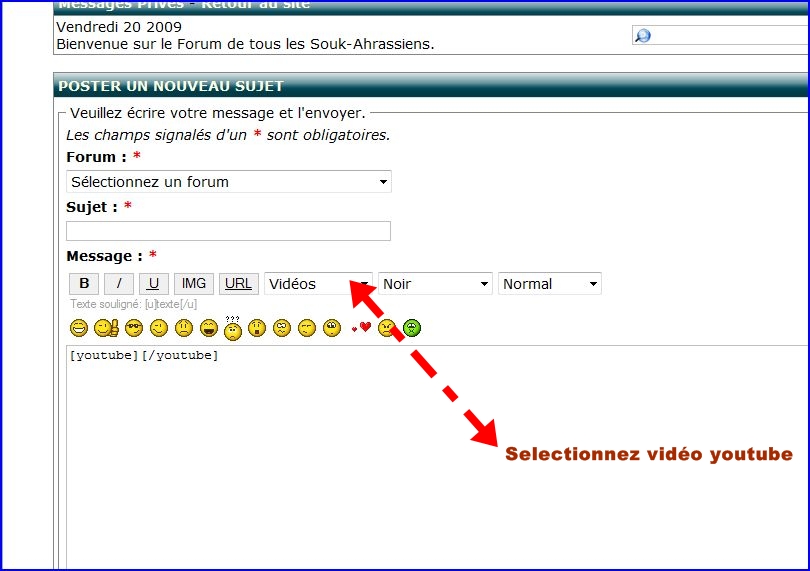Toggle underline formatting with U button
This screenshot has height=571, width=810.
(153, 284)
